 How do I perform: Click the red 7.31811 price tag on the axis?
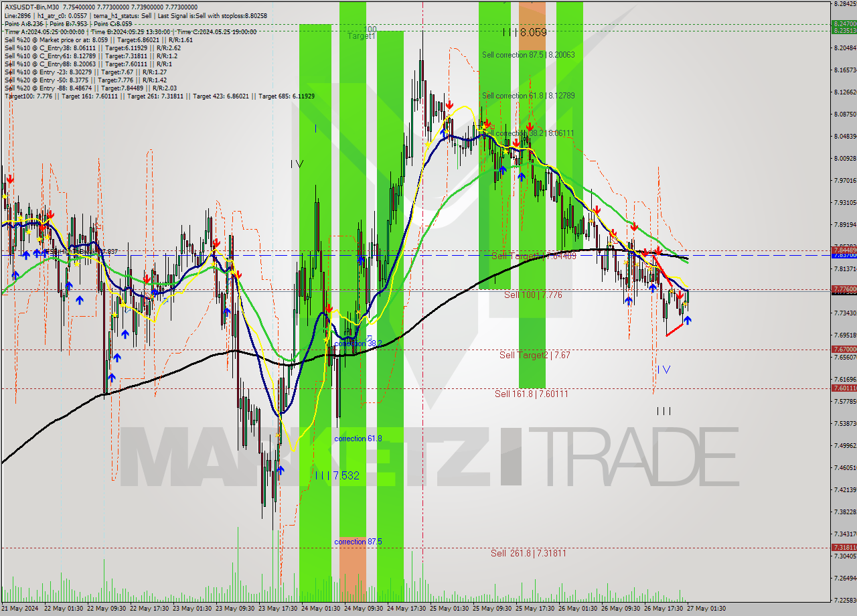coord(844,547)
